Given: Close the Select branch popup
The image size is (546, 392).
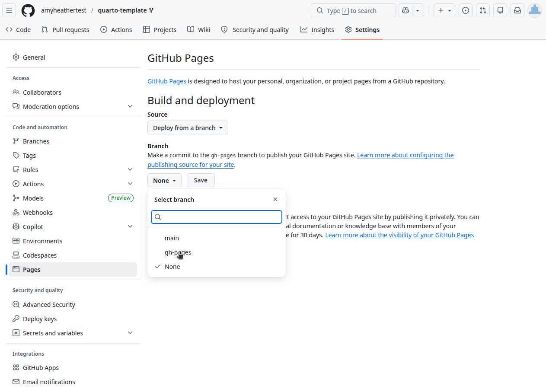Looking at the screenshot, I should [275, 199].
